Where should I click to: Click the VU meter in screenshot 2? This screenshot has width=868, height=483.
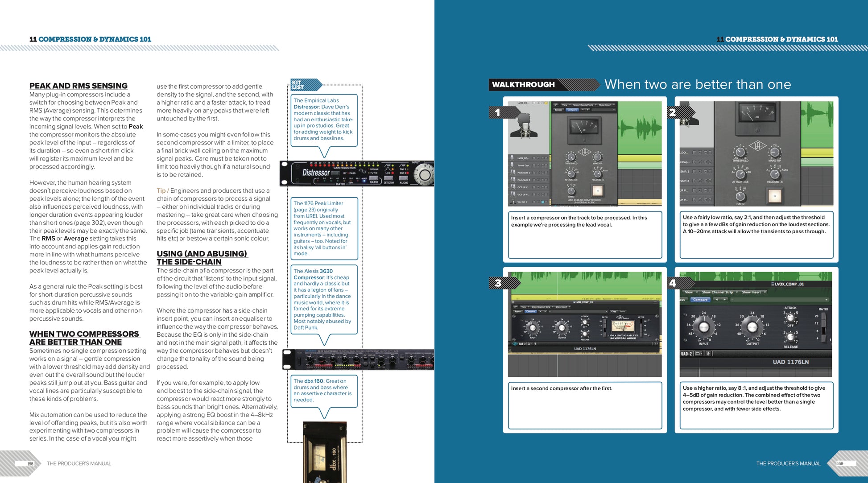coord(757,113)
